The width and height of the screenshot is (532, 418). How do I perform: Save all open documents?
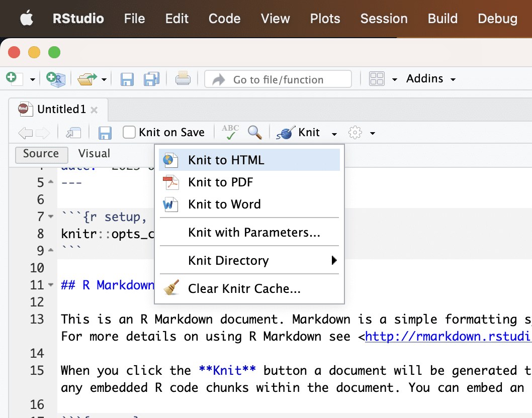click(152, 79)
